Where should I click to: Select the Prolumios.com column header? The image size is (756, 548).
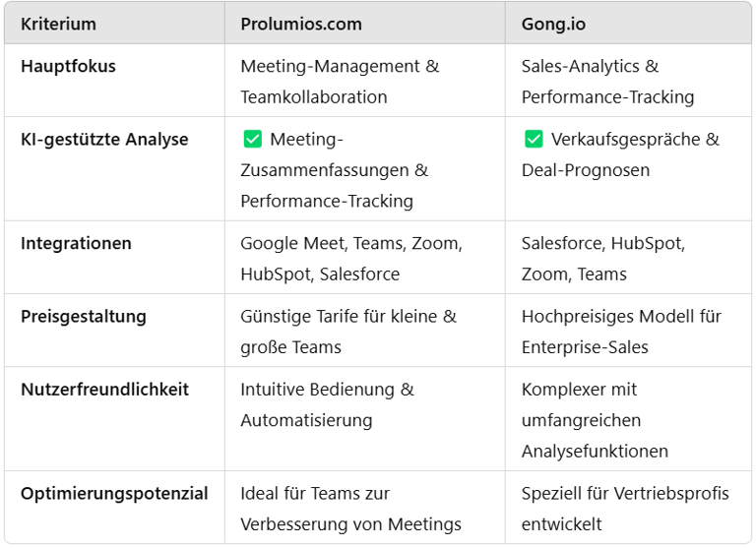point(300,24)
